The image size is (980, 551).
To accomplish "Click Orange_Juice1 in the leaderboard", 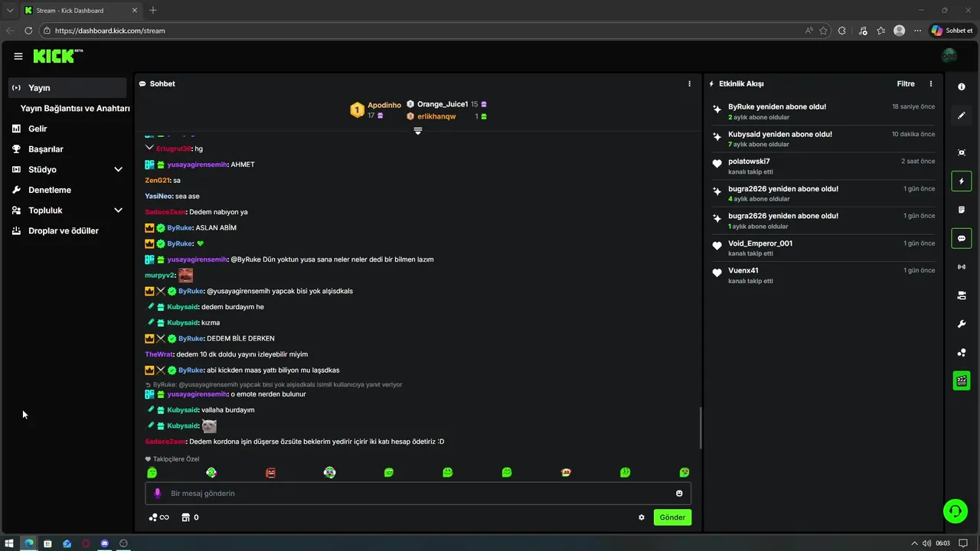I will 443,104.
